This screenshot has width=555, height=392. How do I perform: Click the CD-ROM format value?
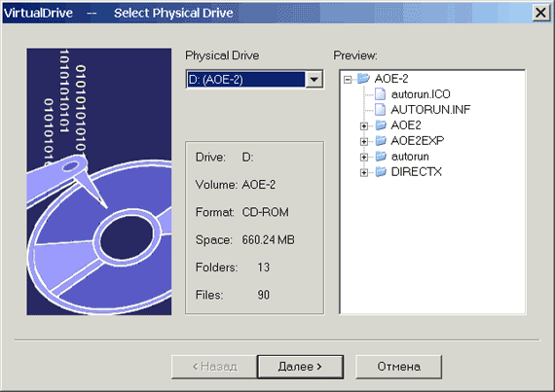point(266,212)
